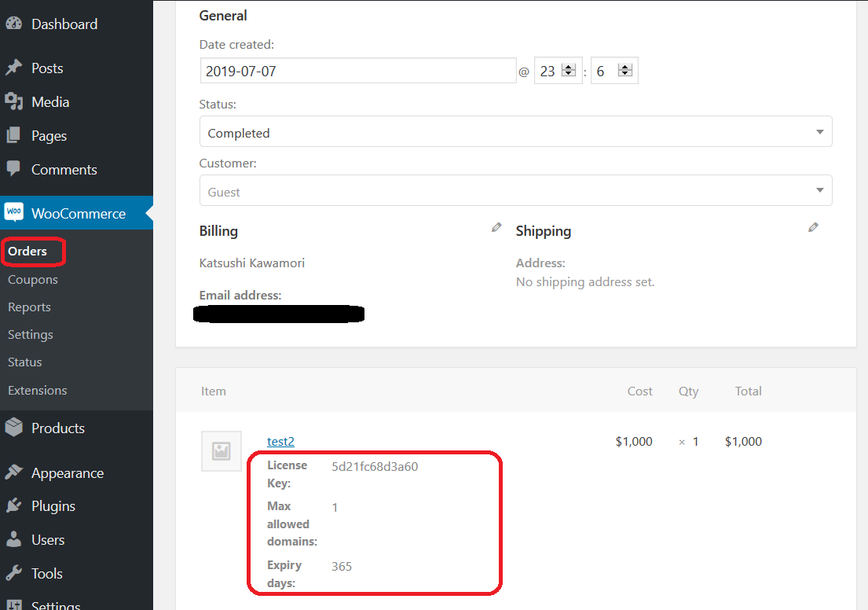Viewport: 868px width, 610px height.
Task: Click the billing name Katsushi Kawamori
Action: (x=252, y=263)
